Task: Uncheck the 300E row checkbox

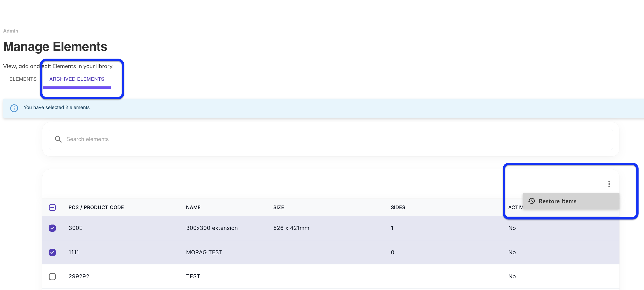Action: click(52, 228)
